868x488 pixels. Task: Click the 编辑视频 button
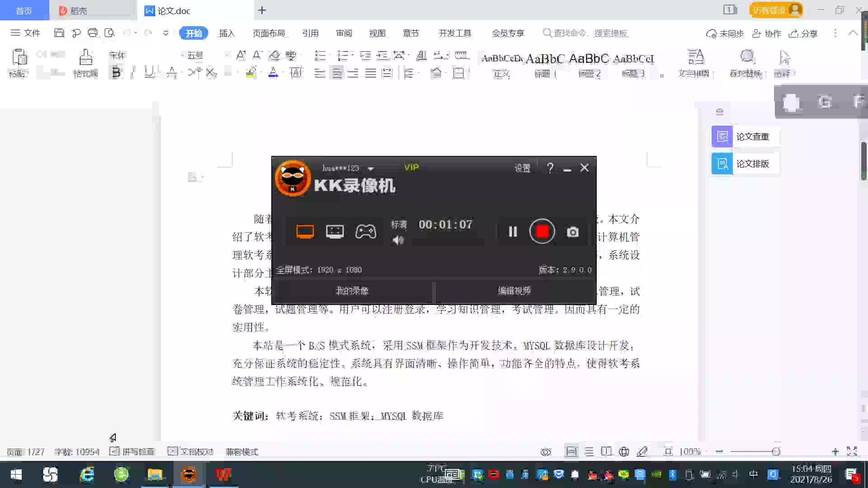[x=514, y=291]
